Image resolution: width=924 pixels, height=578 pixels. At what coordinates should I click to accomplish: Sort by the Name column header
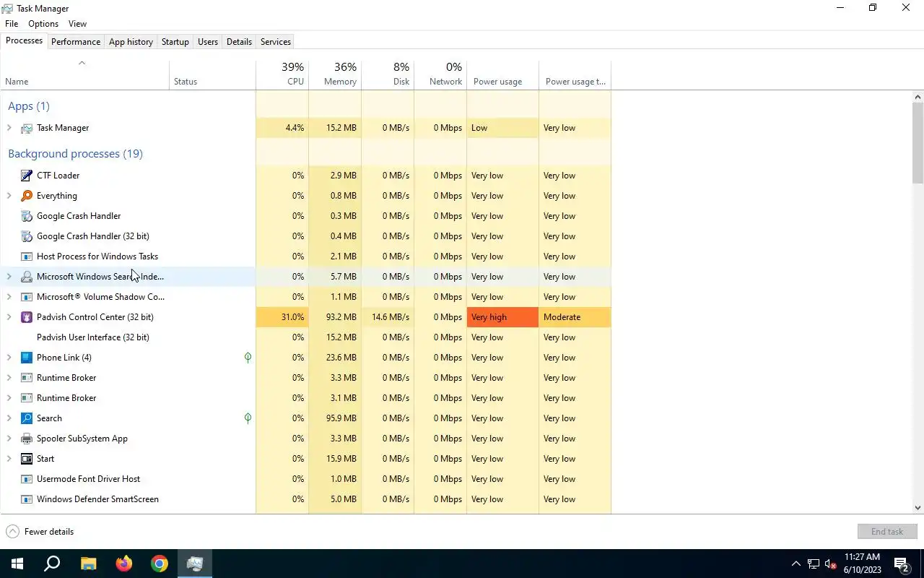point(84,74)
